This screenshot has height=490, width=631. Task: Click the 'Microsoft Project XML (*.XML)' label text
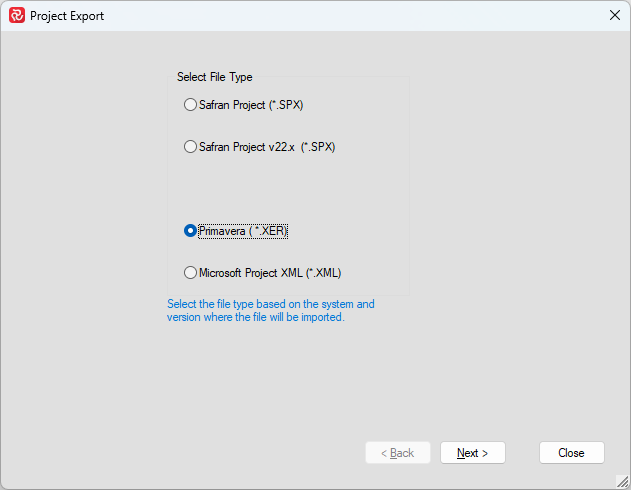(x=270, y=273)
